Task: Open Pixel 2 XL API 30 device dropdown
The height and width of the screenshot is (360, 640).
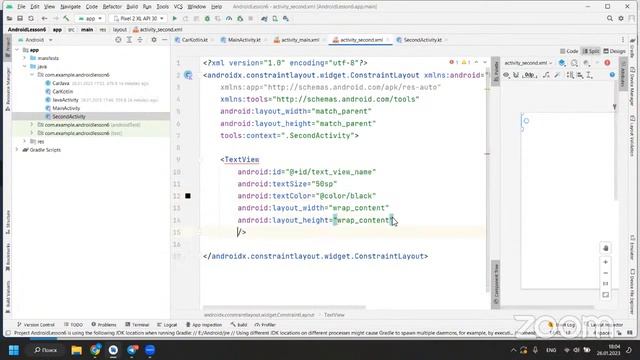Action: (138, 18)
